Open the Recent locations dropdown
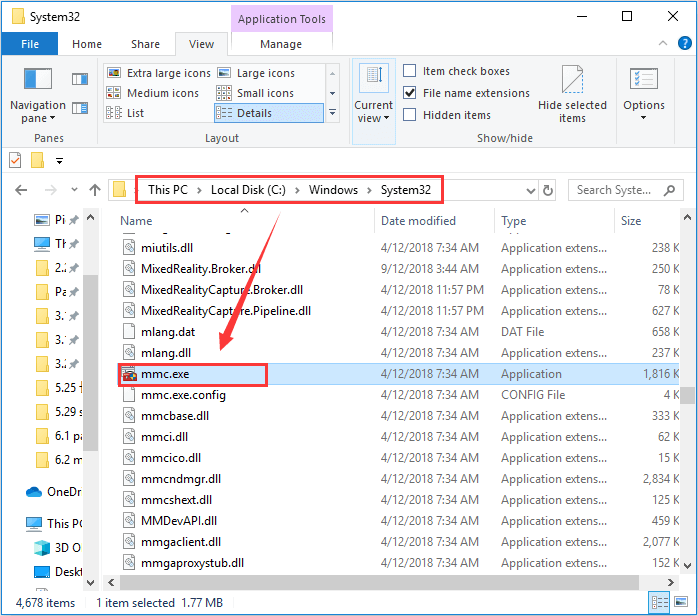 click(74, 190)
